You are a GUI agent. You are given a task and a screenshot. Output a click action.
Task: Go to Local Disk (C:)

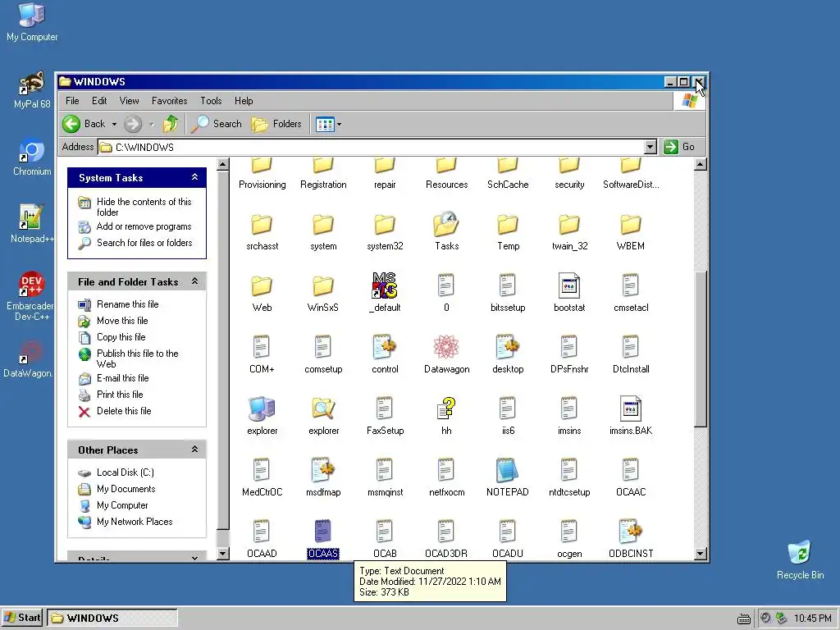pyautogui.click(x=126, y=472)
